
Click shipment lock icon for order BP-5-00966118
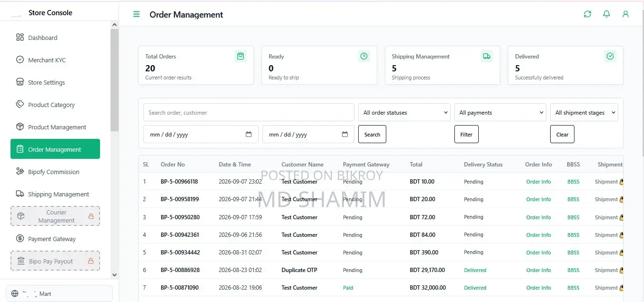[621, 182]
